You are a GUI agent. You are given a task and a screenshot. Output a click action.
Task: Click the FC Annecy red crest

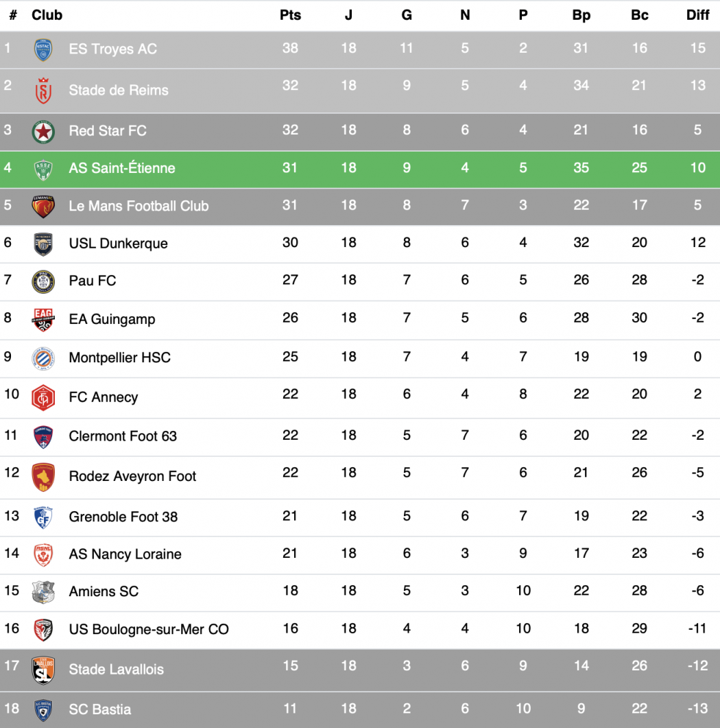pyautogui.click(x=43, y=397)
